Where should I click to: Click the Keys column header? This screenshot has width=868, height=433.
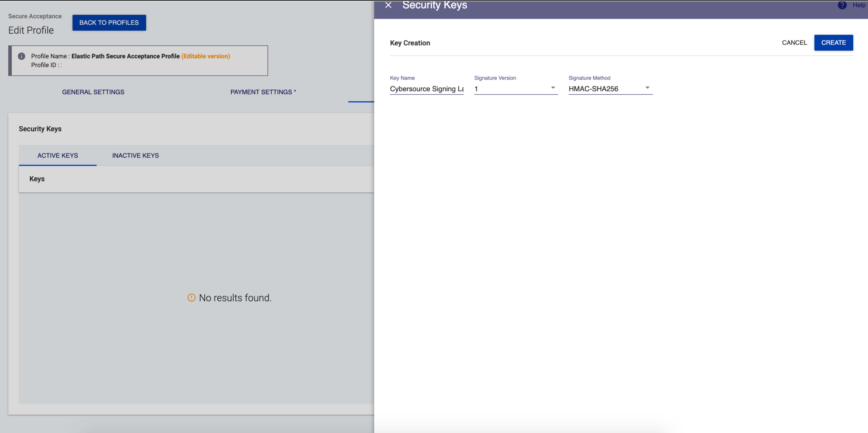[37, 179]
